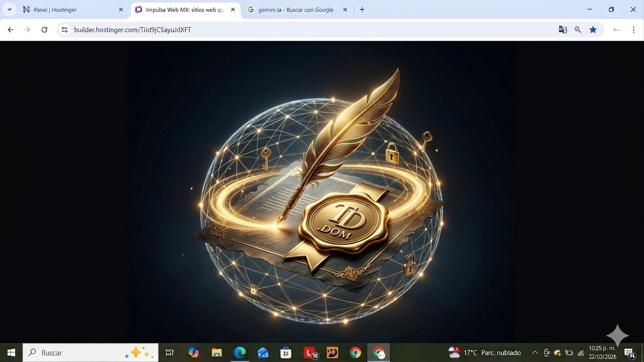The width and height of the screenshot is (644, 362).
Task: Open the clock showing 10:25 p. m.
Action: click(x=603, y=353)
